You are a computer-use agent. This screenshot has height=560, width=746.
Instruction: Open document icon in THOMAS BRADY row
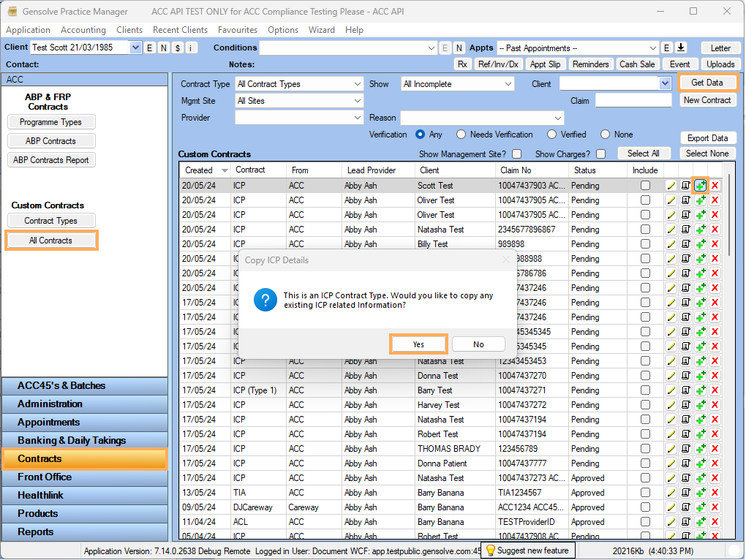pos(685,449)
